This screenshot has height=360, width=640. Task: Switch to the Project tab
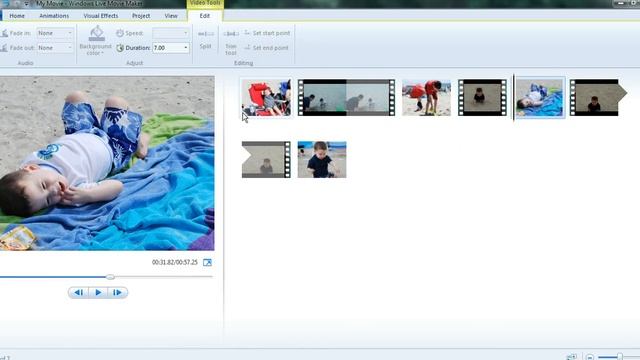pyautogui.click(x=141, y=16)
